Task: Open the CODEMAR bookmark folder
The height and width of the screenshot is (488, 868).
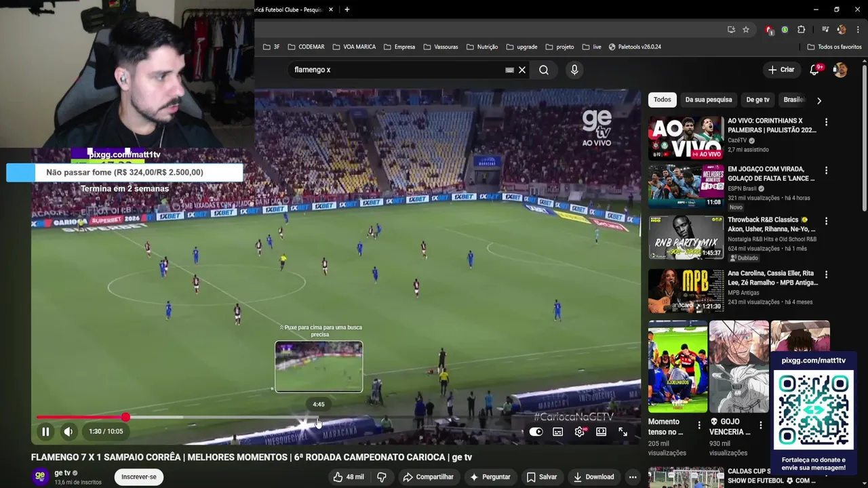Action: point(306,47)
